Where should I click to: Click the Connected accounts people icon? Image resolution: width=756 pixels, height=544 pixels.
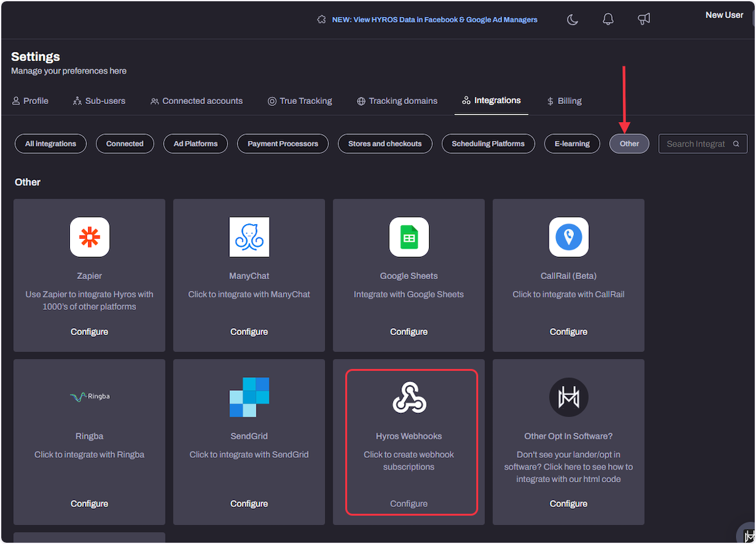coord(154,101)
